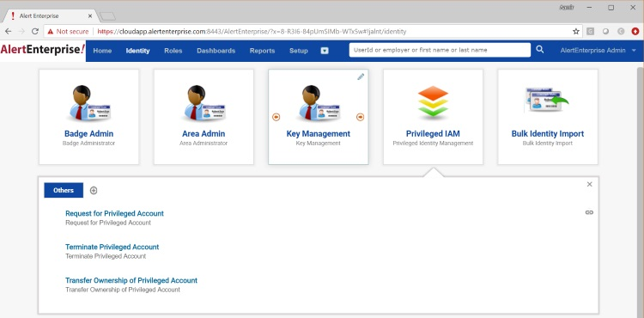Click the Area Admin title

pos(204,133)
